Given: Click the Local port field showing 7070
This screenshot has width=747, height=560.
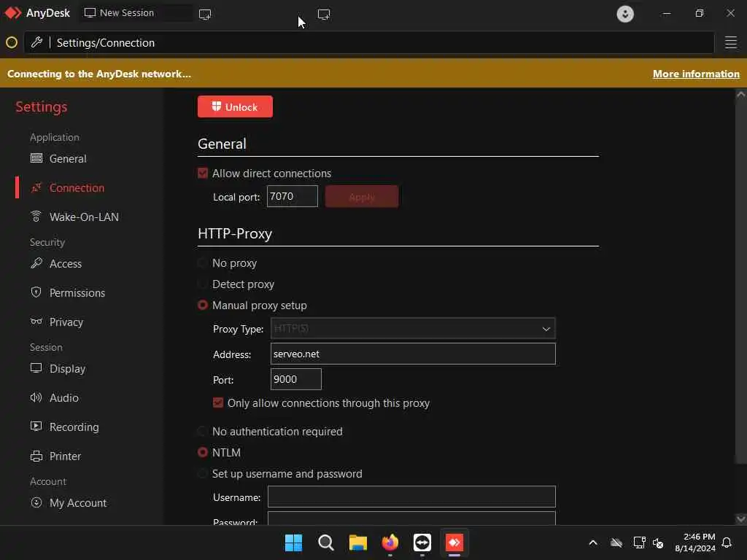Looking at the screenshot, I should 293,196.
